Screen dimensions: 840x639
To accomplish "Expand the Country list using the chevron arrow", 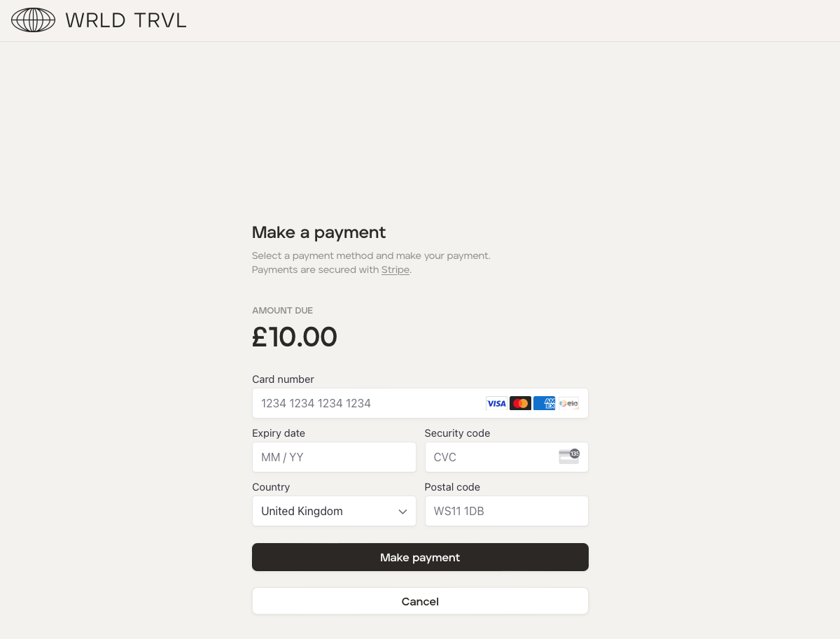I will point(402,512).
